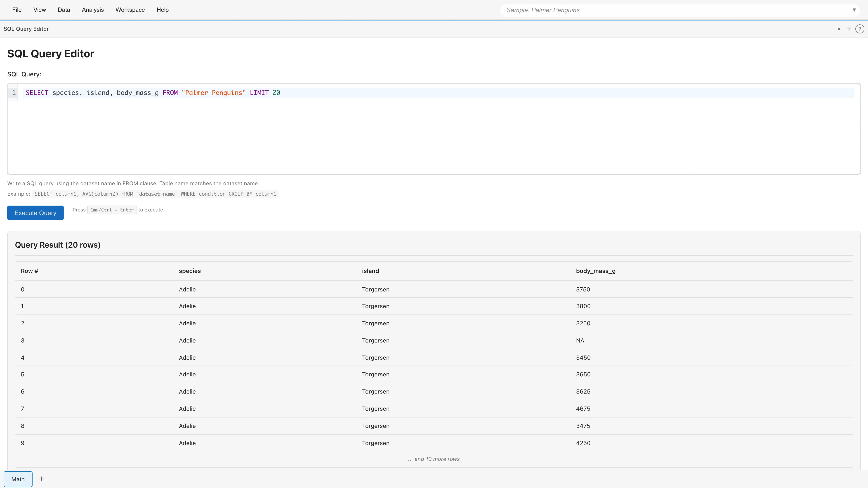Open the Help menu

tap(163, 10)
